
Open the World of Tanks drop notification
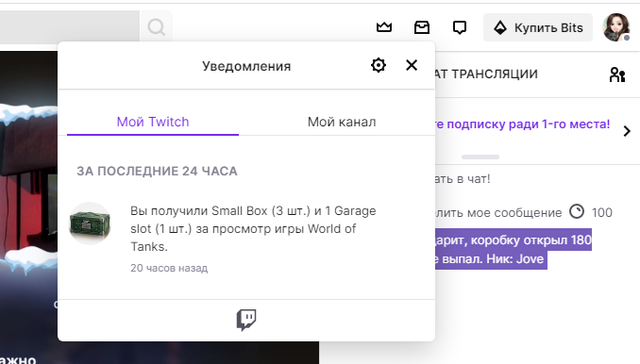246,238
